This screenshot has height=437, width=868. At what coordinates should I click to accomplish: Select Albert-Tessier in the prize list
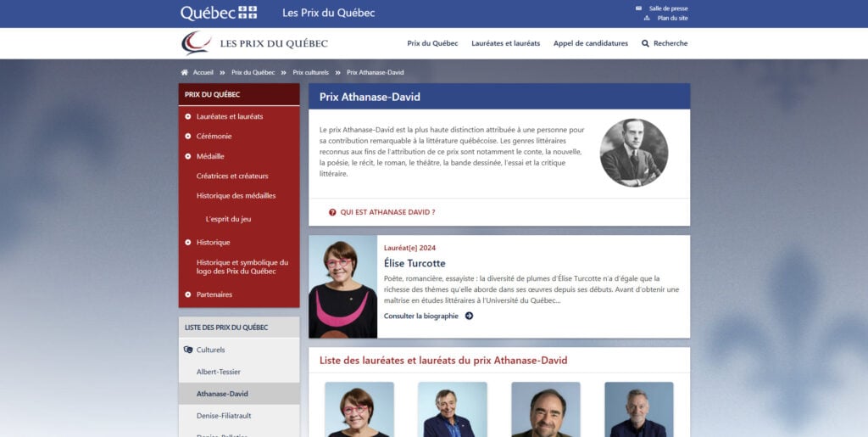219,372
